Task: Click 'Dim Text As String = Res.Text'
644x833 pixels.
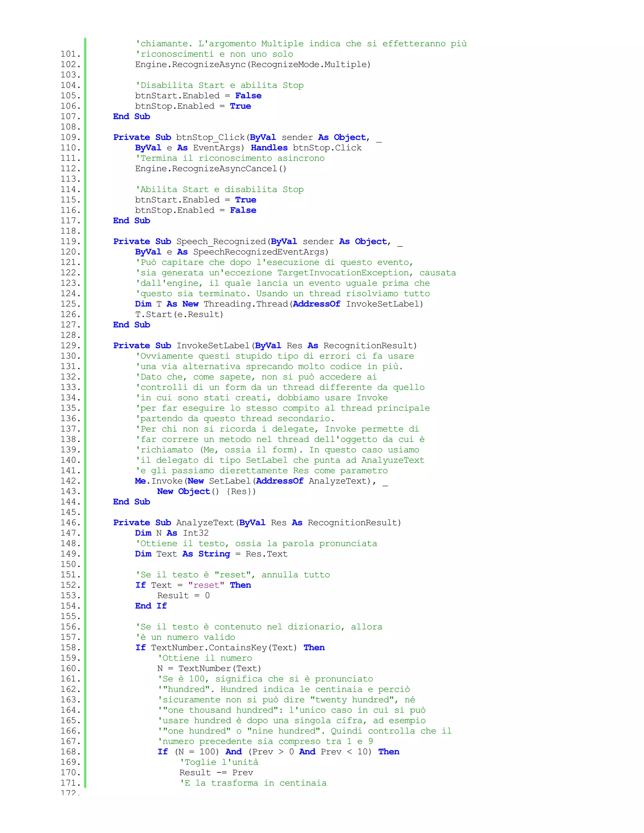Action: click(x=211, y=554)
